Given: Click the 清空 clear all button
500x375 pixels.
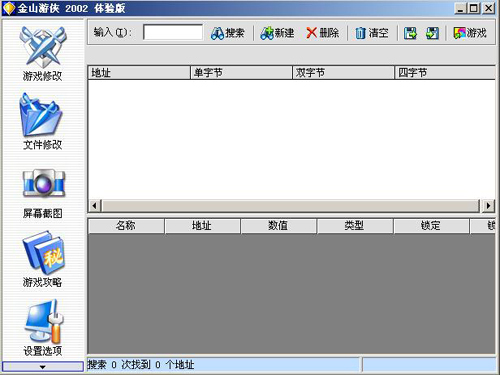Looking at the screenshot, I should click(x=372, y=33).
